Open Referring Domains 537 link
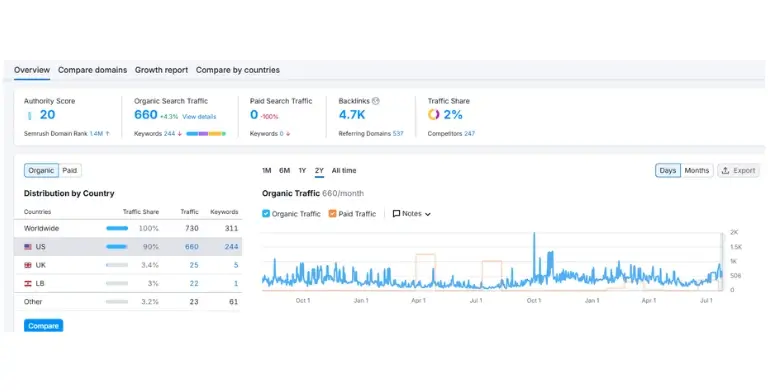Screen dimensions: 768x392 [398, 134]
